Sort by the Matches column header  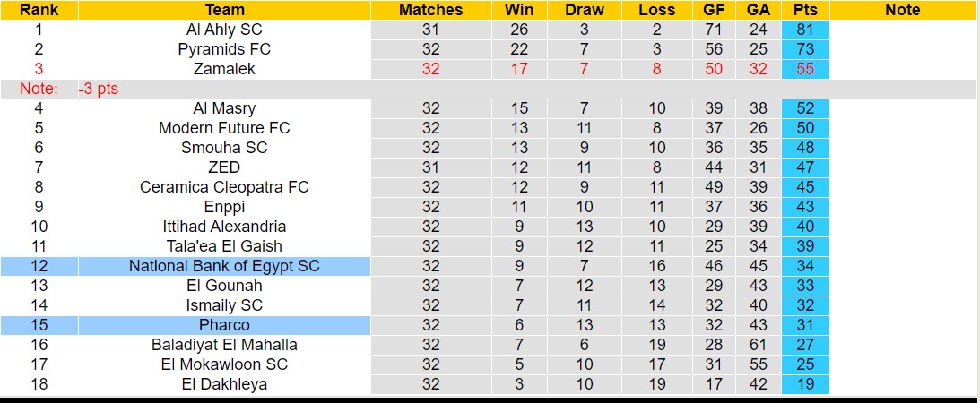(430, 10)
